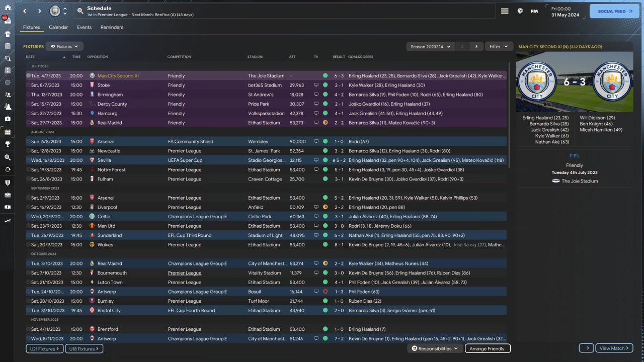
Task: Open the Filter dropdown
Action: click(x=499, y=47)
